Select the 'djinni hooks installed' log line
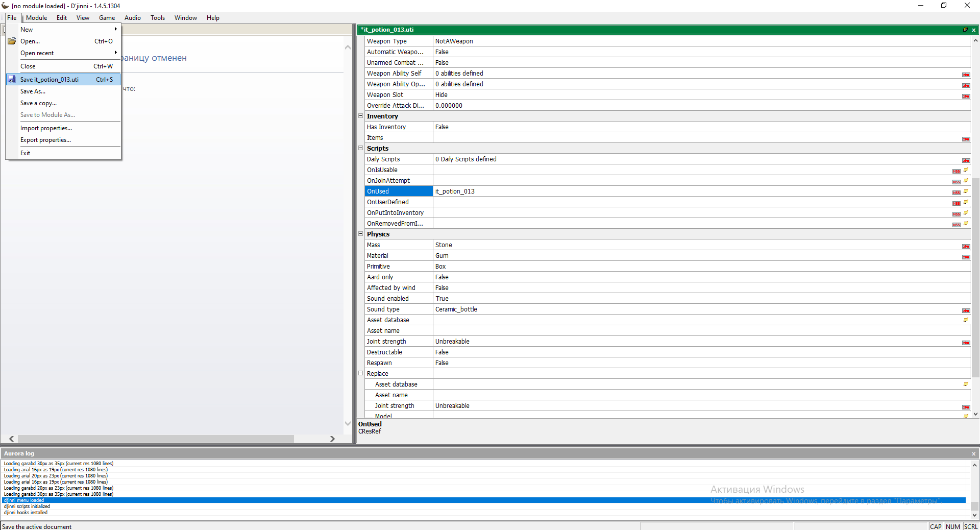This screenshot has height=530, width=980. 484,513
